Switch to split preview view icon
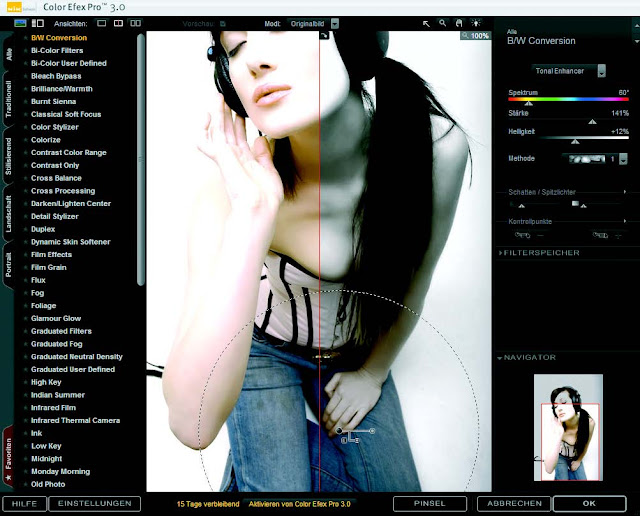Screen dimensions: 640x516 (118, 23)
